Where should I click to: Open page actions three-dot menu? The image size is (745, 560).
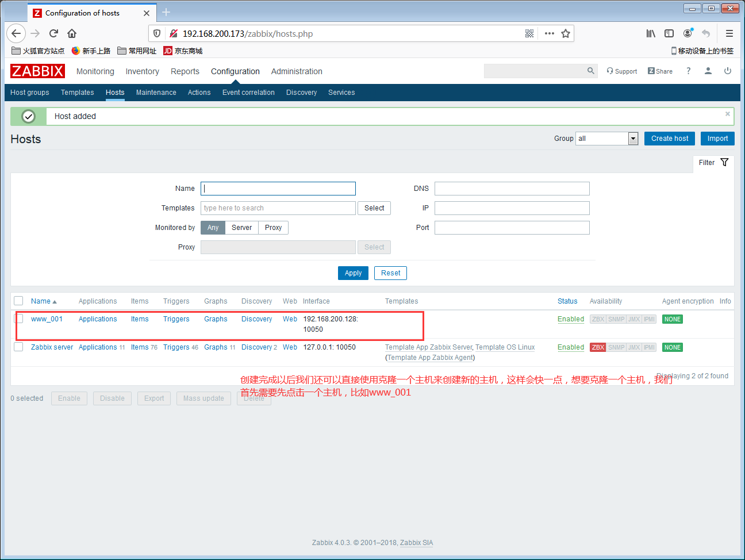(x=550, y=33)
